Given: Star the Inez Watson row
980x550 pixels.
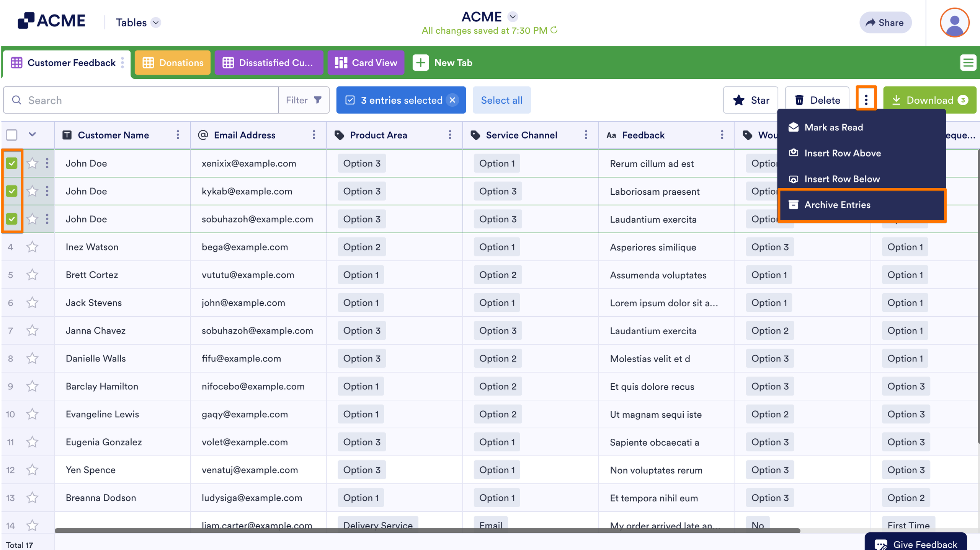Looking at the screenshot, I should 32,247.
